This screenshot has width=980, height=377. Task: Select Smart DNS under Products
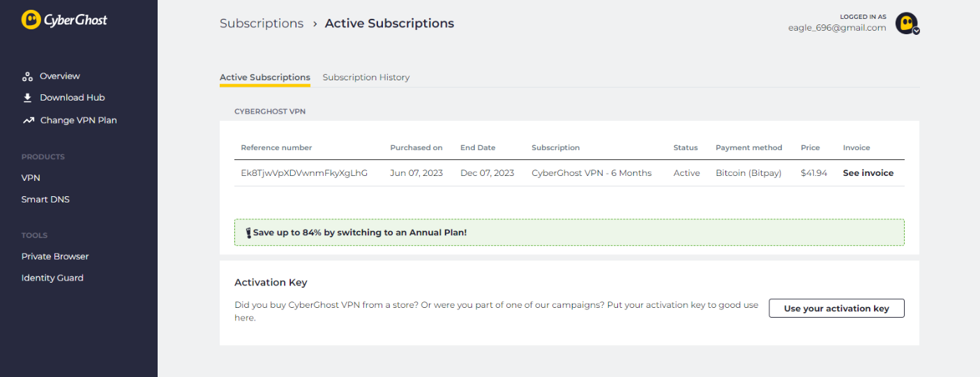45,200
